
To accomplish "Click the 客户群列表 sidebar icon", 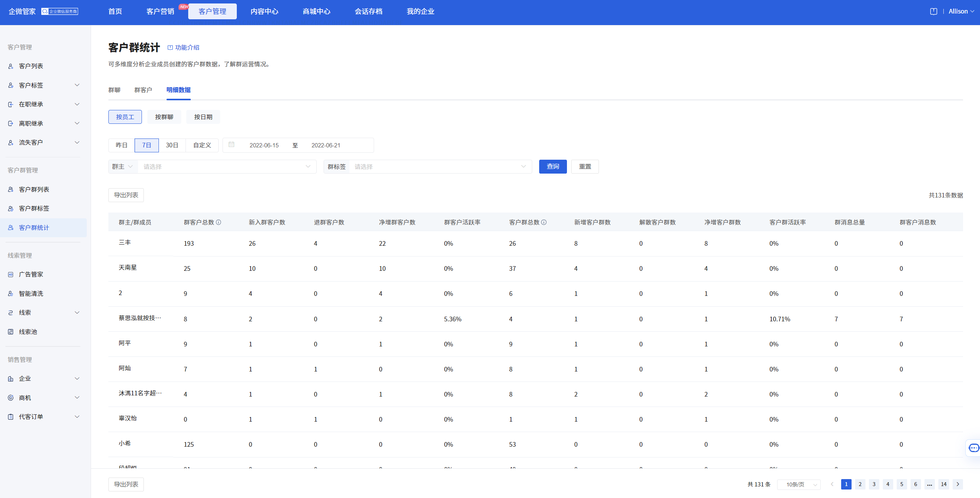I will 11,189.
